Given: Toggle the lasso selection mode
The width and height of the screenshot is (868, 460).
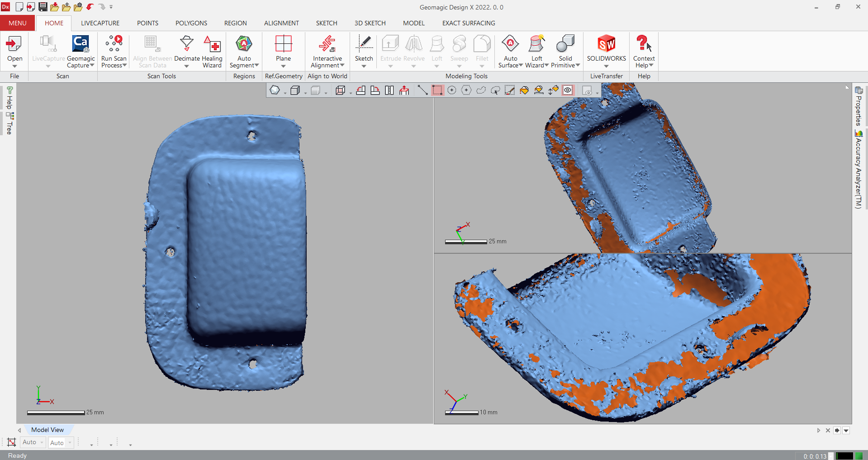Looking at the screenshot, I should [481, 90].
